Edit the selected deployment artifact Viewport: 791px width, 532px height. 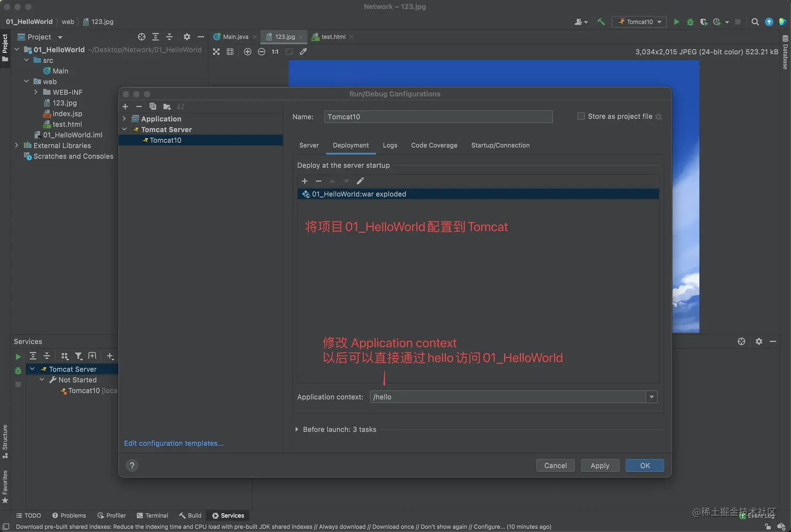point(360,181)
